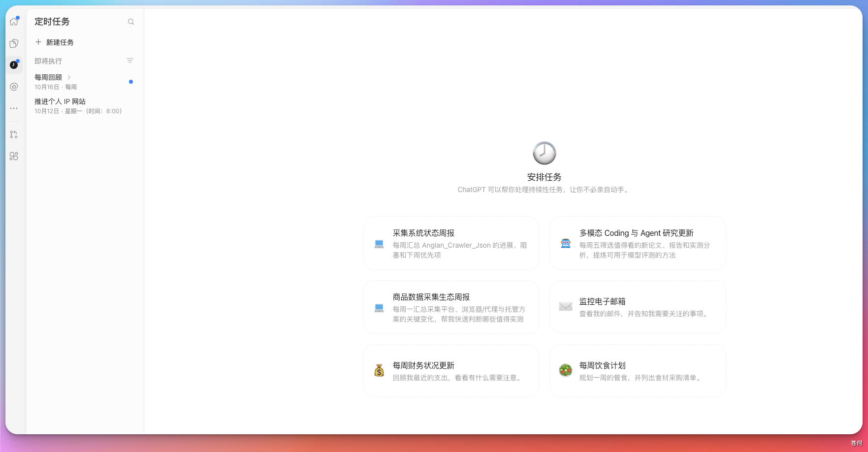Click description 每周五筛选值得看的新论文
This screenshot has width=868, height=452.
644,250
